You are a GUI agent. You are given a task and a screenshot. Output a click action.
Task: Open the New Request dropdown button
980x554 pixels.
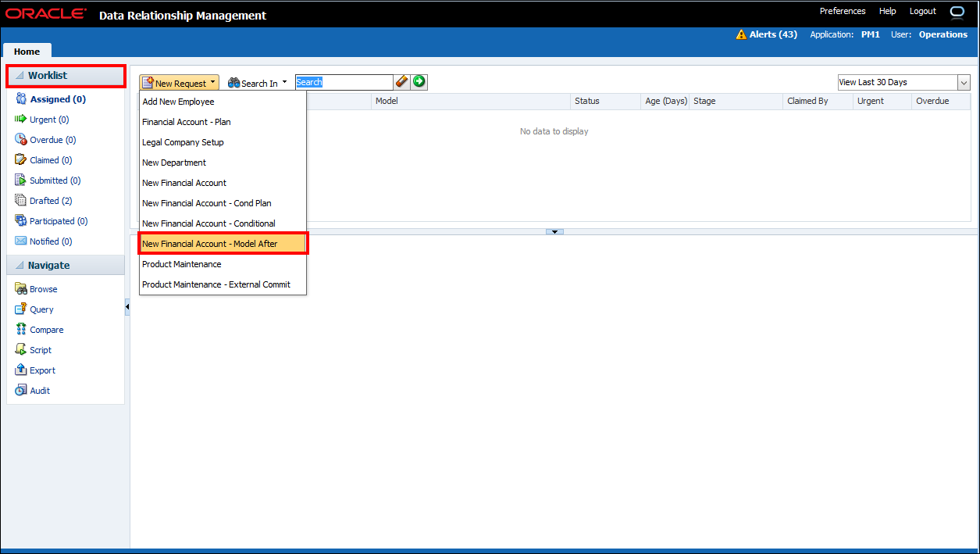(179, 83)
